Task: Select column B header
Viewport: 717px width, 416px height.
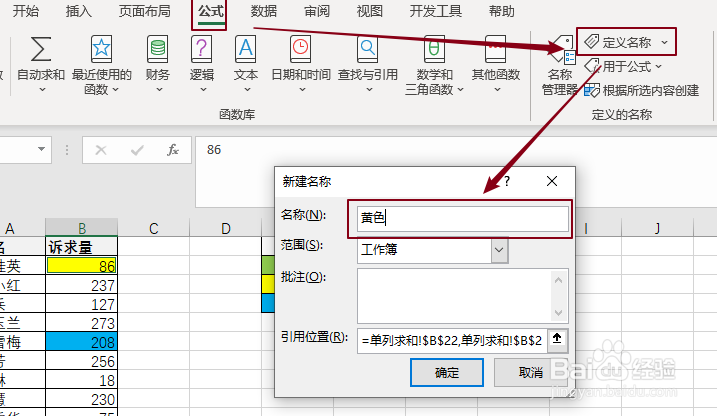Action: tap(81, 228)
